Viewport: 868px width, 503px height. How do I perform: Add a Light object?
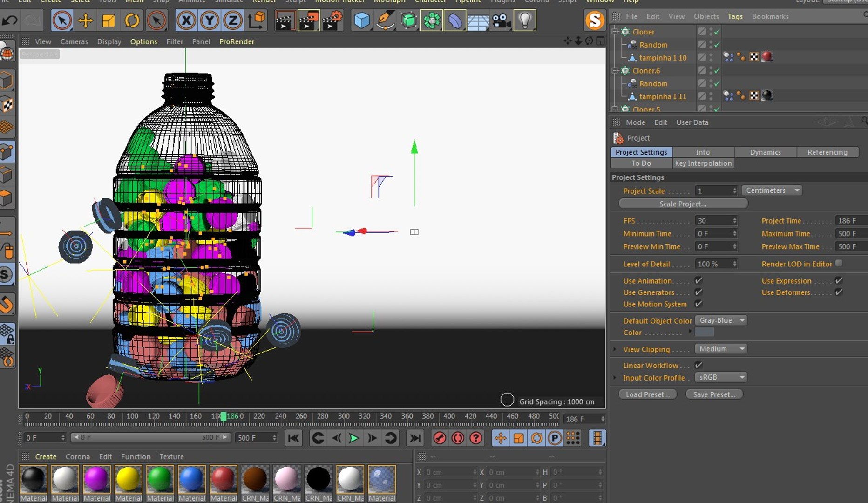tap(525, 20)
